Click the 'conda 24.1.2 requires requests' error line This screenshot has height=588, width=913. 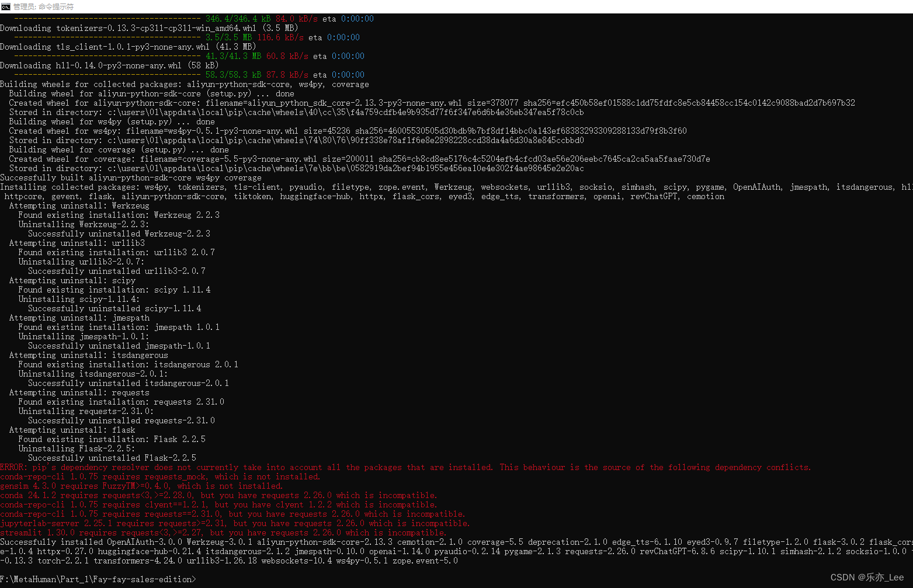point(219,495)
